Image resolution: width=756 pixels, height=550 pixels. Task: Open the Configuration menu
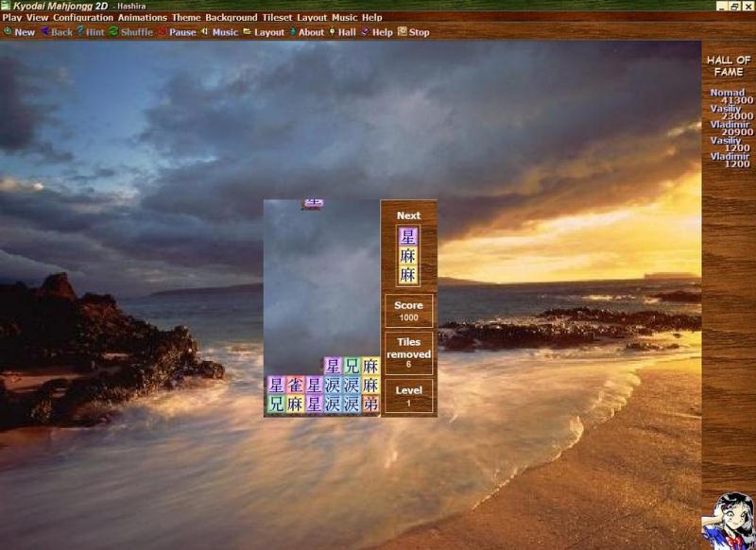click(83, 17)
